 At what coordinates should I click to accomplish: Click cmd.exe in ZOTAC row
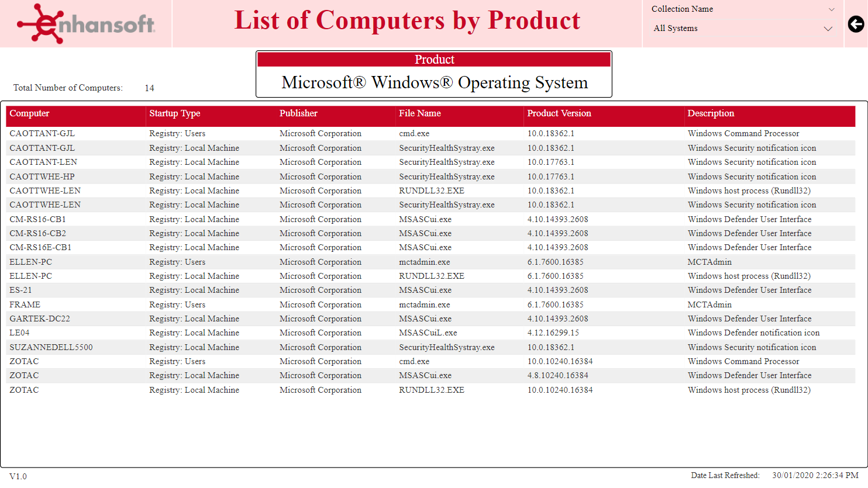[x=414, y=361]
